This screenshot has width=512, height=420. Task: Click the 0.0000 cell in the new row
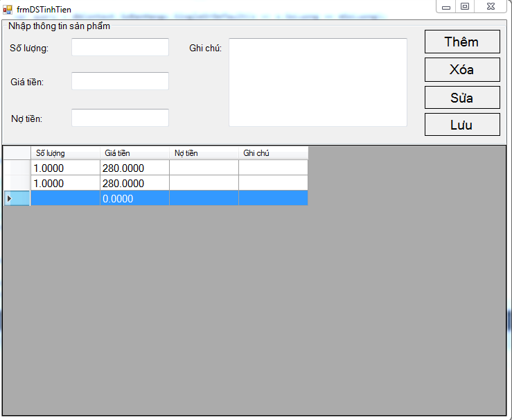tap(134, 199)
